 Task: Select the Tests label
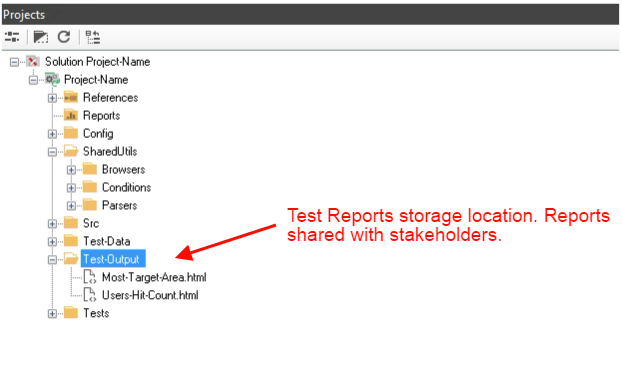(96, 313)
